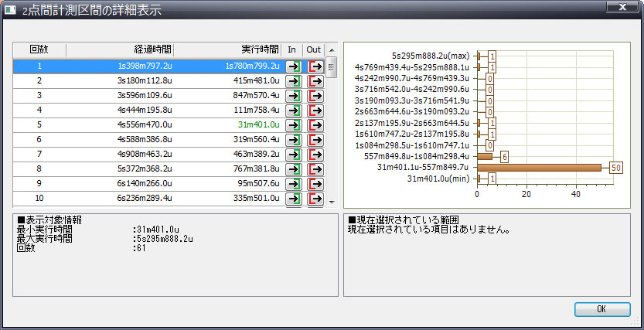Click the In icon for row 9
Screen dimensions: 644x330
pos(294,184)
